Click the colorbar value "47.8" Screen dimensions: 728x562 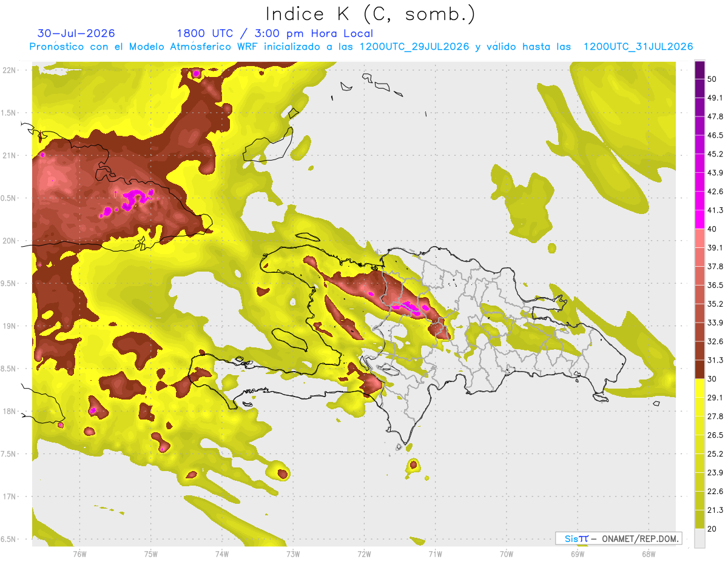(715, 116)
